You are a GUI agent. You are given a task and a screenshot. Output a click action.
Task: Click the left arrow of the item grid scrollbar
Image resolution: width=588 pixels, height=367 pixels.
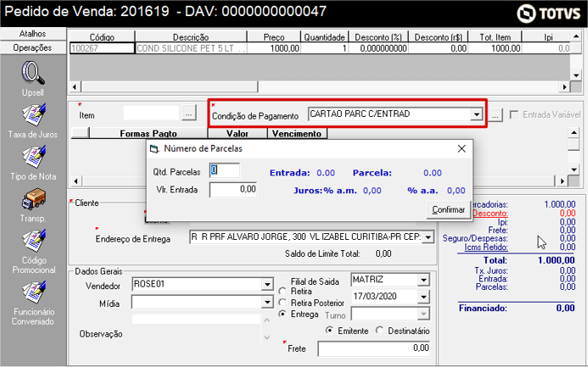click(x=75, y=87)
